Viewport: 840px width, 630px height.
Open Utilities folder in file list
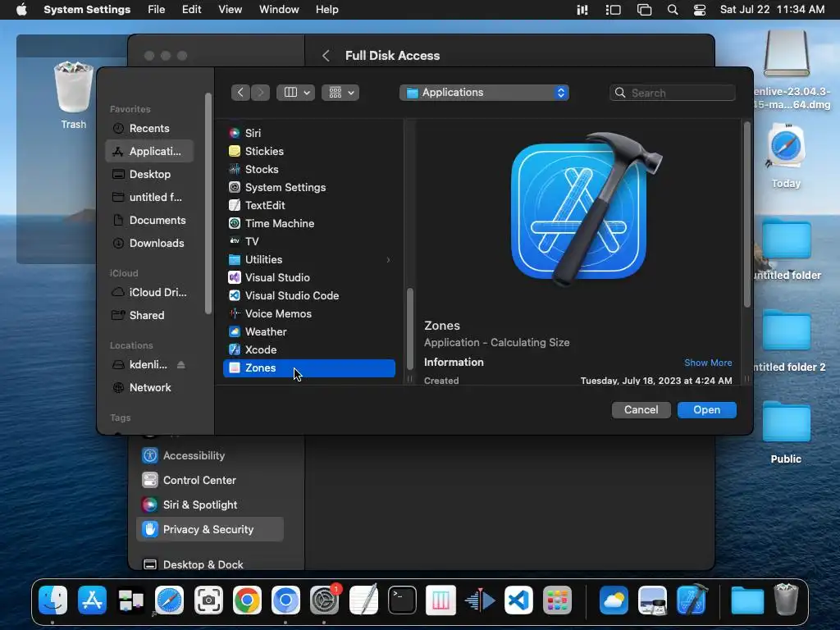[x=309, y=260]
